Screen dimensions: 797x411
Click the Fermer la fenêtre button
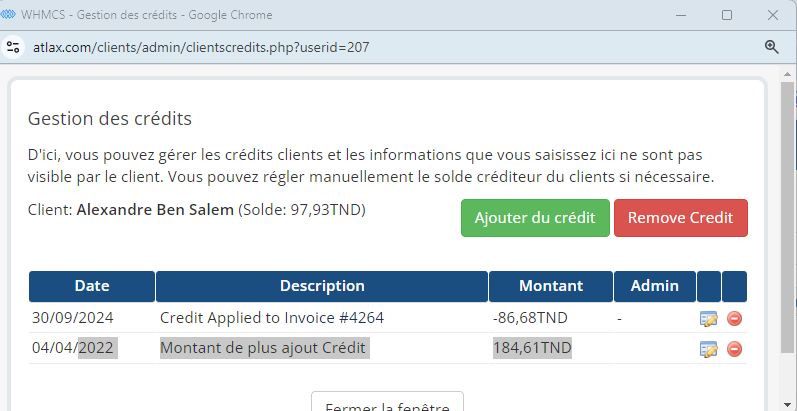click(x=387, y=403)
